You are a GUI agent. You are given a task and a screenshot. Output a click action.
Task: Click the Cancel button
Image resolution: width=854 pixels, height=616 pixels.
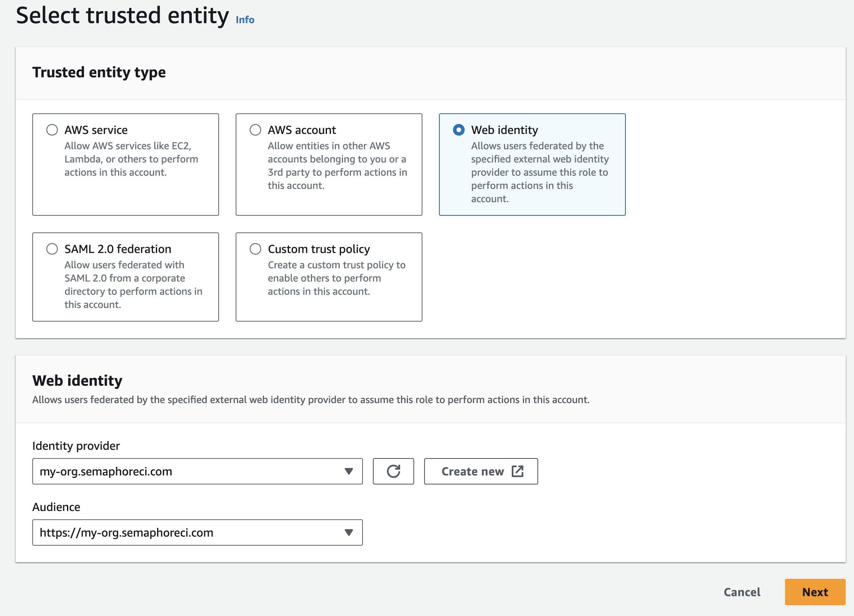pyautogui.click(x=742, y=592)
